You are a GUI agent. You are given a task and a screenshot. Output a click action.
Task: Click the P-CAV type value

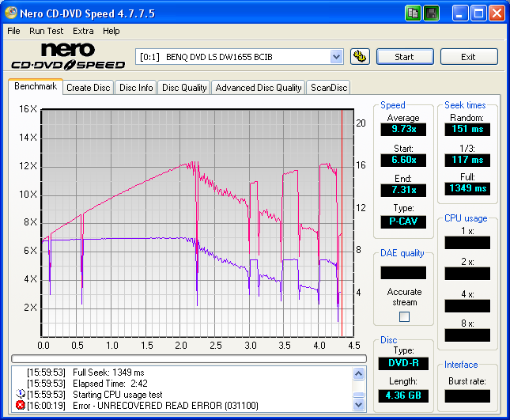(x=403, y=221)
